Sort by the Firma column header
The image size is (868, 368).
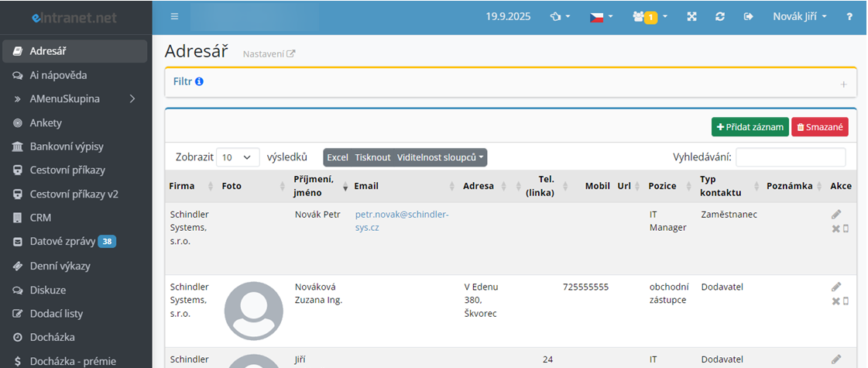[191, 186]
